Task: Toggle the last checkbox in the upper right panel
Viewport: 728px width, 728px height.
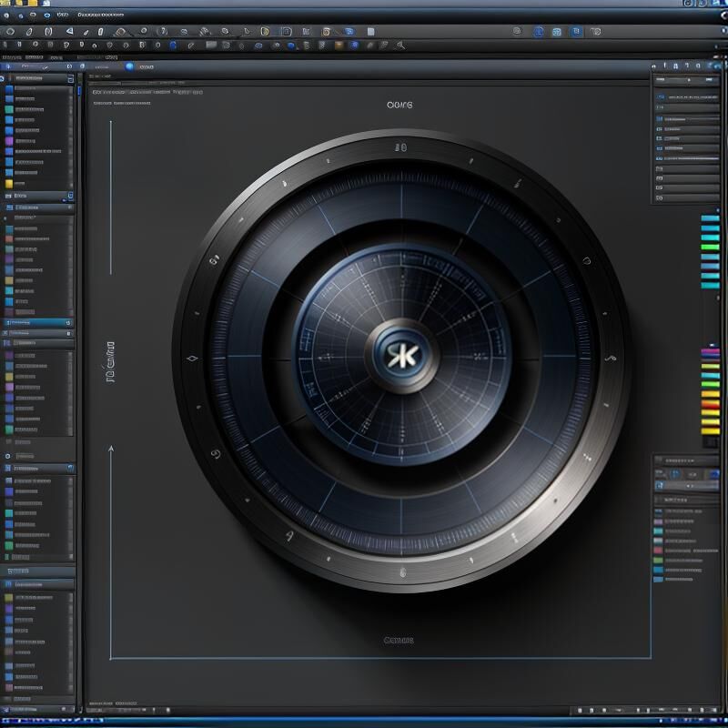Action: 661,197
